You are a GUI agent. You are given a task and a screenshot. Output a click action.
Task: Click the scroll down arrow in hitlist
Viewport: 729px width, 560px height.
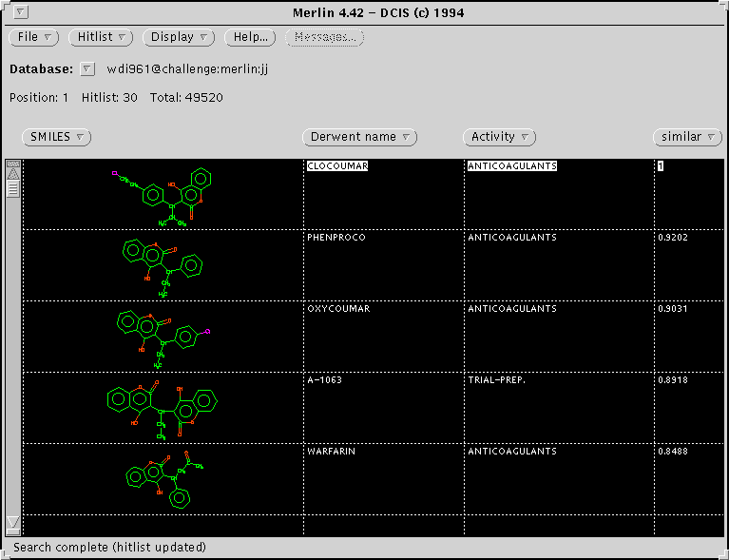pos(13,522)
